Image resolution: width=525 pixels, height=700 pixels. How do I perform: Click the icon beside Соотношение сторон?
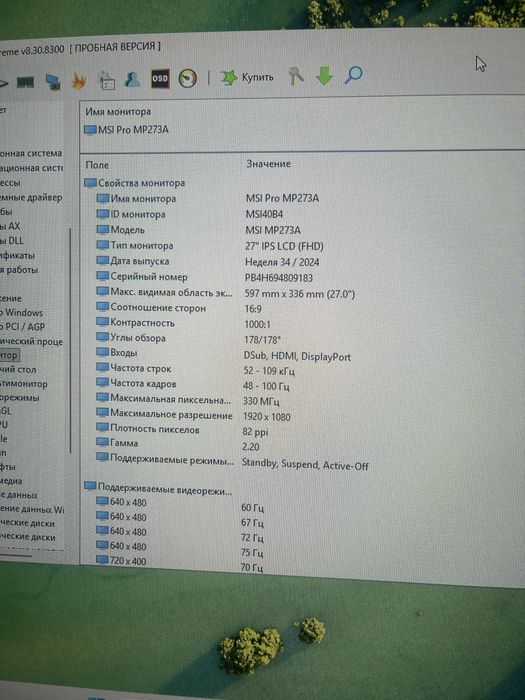tap(103, 307)
